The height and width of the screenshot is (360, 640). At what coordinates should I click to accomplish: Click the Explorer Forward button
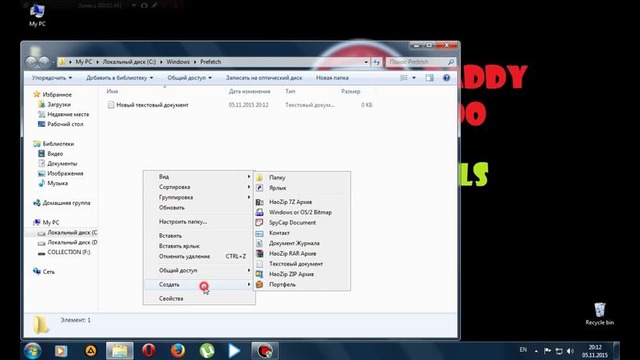tap(44, 62)
